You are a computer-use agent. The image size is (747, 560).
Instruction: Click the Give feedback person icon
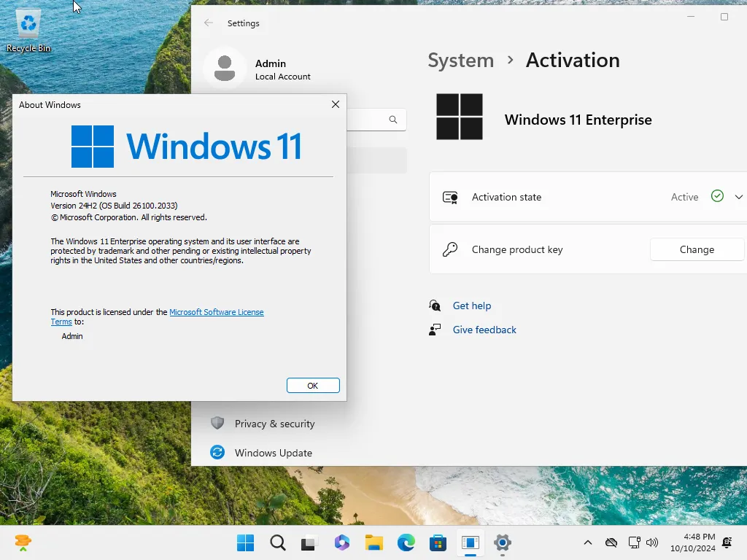coord(435,330)
